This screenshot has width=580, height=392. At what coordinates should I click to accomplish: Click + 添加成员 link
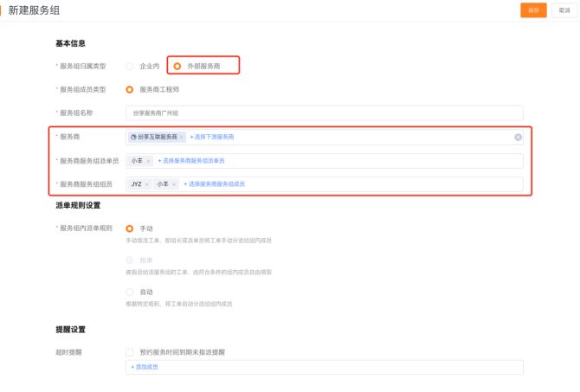(x=145, y=367)
